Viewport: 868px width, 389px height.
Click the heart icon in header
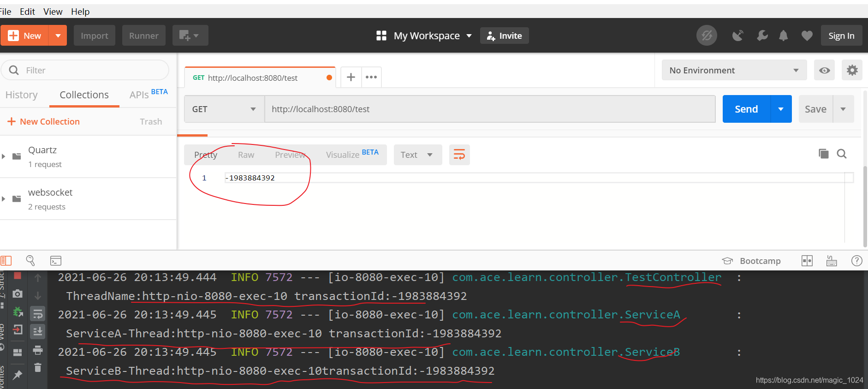807,36
